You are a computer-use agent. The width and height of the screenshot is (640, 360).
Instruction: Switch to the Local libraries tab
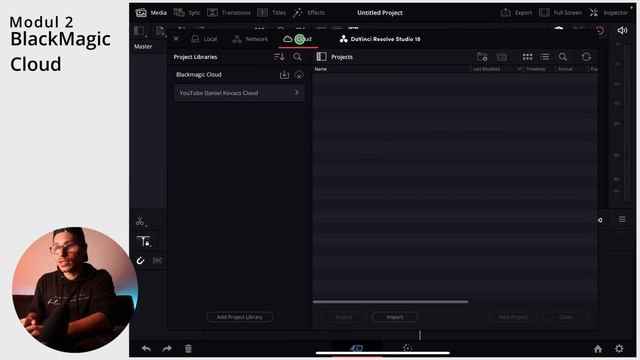coord(204,39)
